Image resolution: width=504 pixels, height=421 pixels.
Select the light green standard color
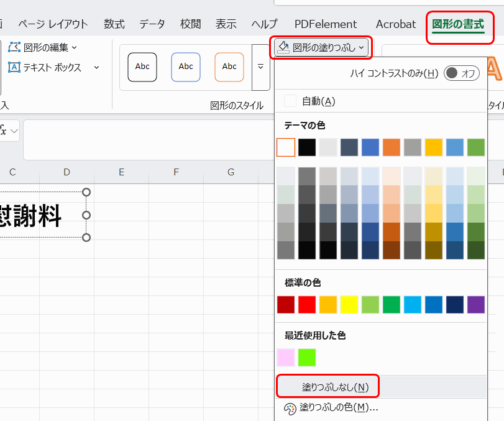[x=370, y=305]
